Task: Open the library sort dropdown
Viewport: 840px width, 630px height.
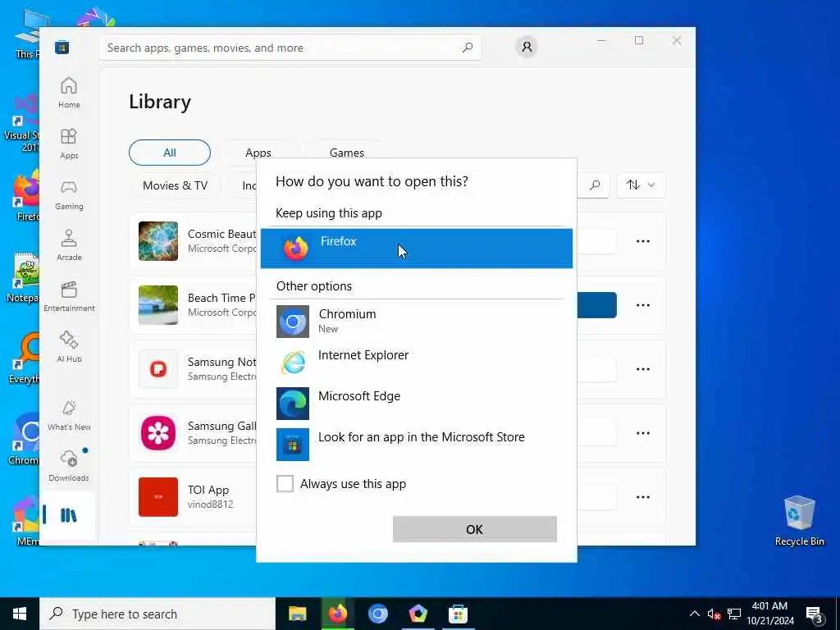Action: click(x=641, y=185)
